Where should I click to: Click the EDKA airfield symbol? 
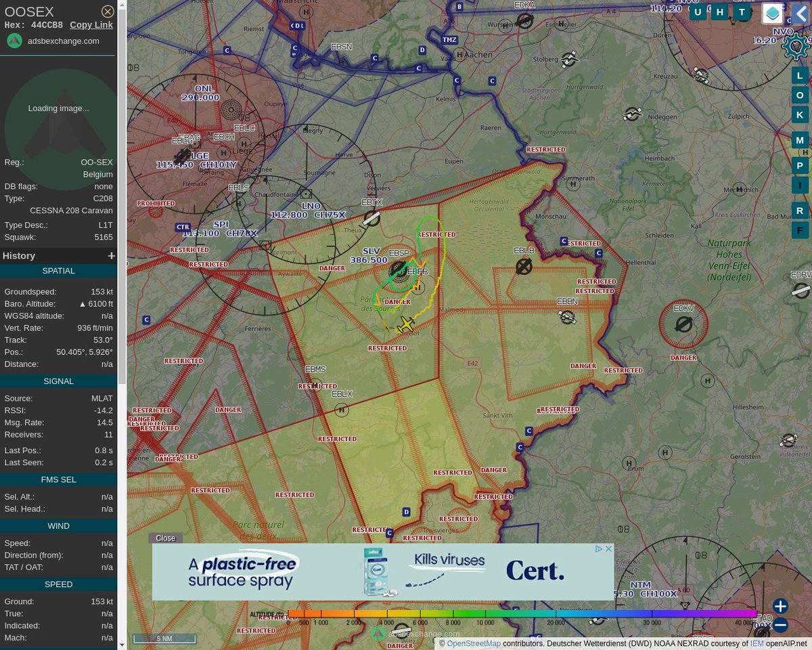[524, 21]
